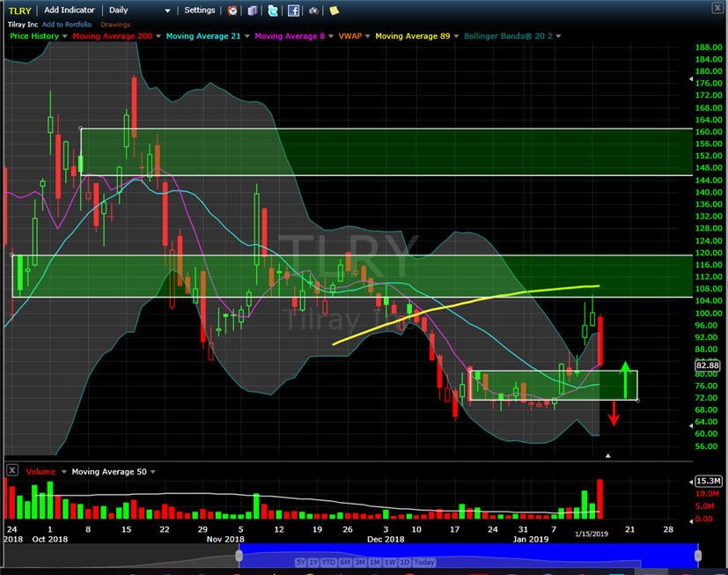Click the Moving Average 50 label

[109, 472]
